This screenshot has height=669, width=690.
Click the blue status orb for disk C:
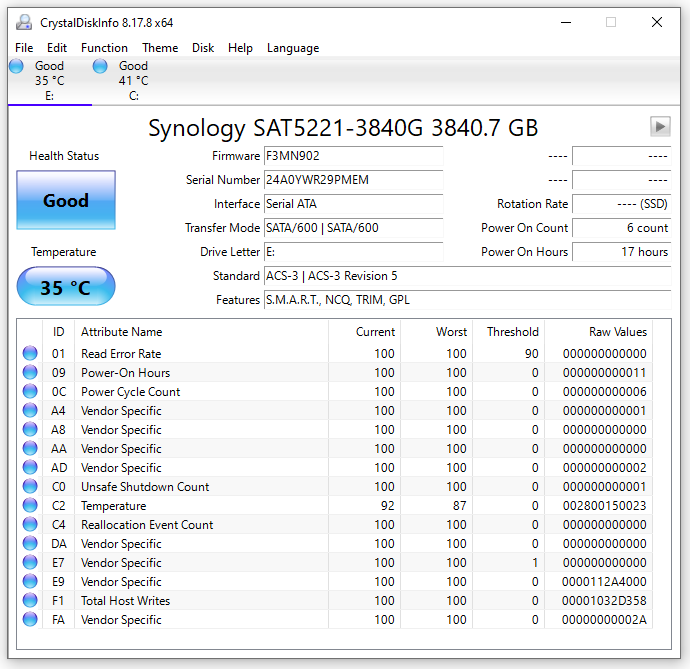point(100,66)
